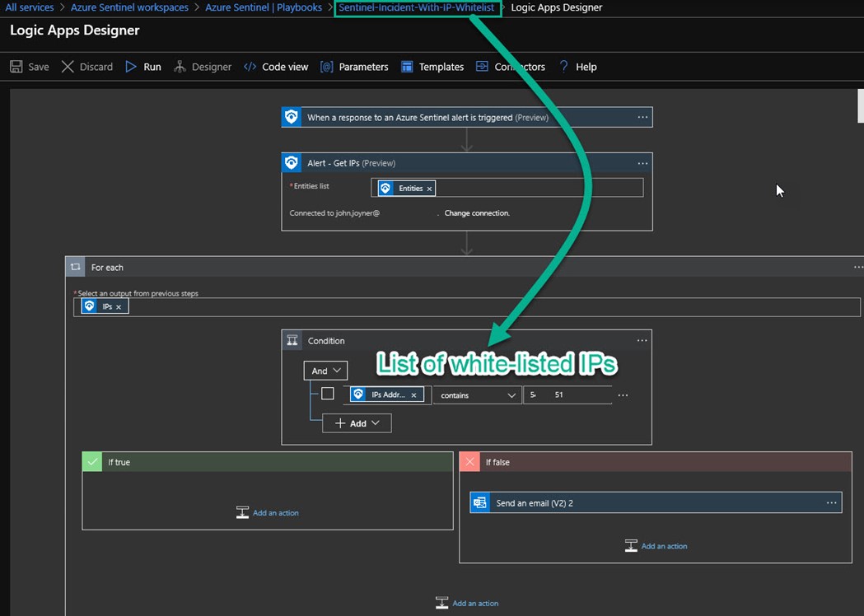The width and height of the screenshot is (864, 616).
Task: Click the Azure Sentinel trigger shield icon
Action: click(x=292, y=117)
